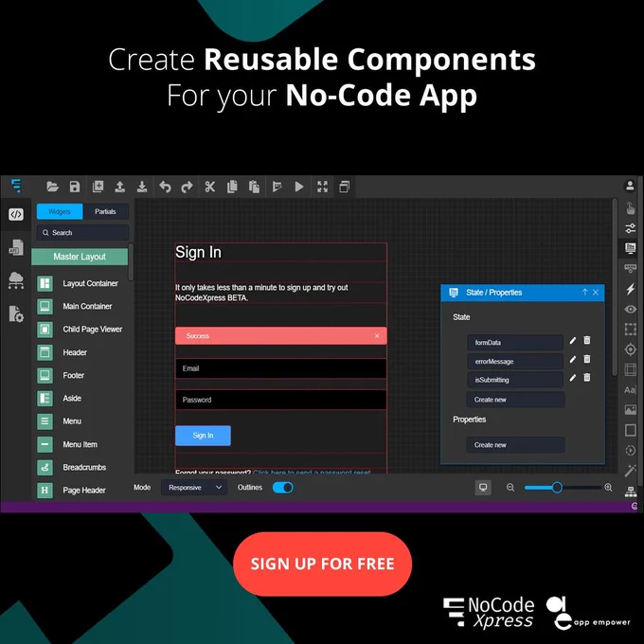Toggle eye visibility icon on right rail

630,309
